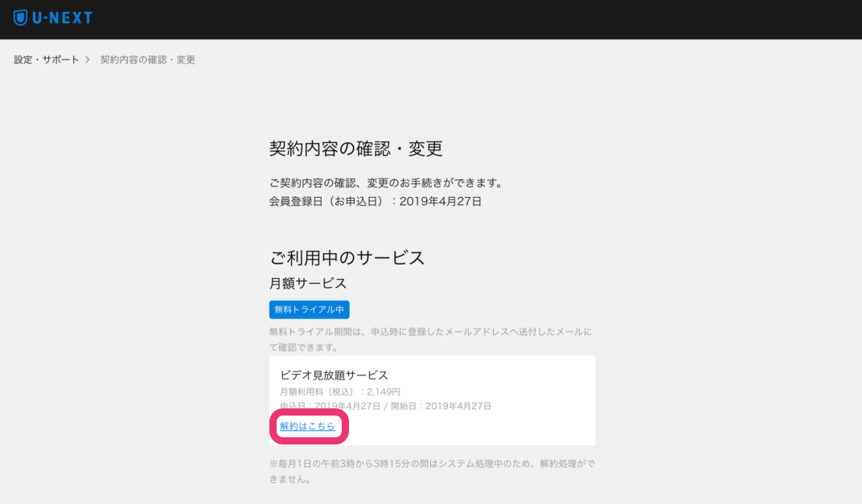Click empty area of the black header bar

click(x=482, y=18)
